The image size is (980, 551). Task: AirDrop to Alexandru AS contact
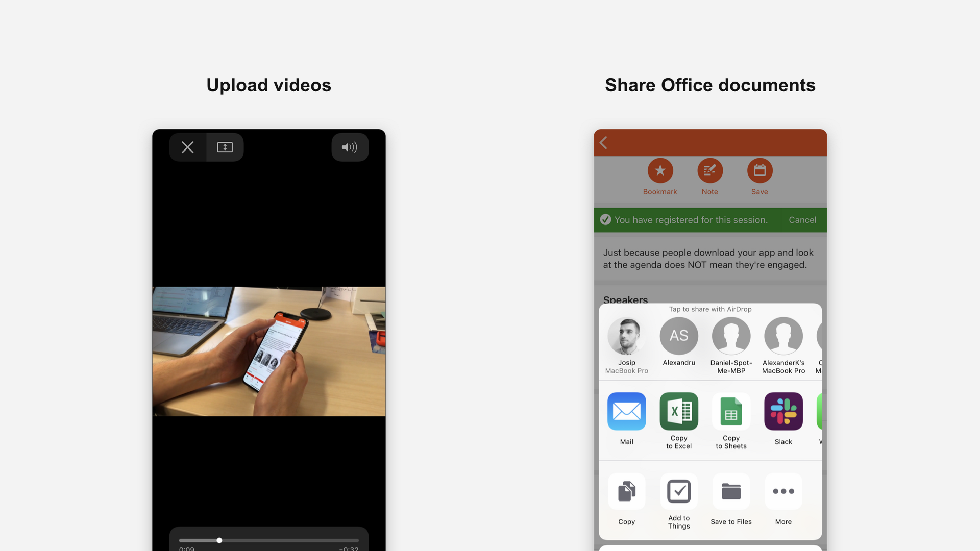pyautogui.click(x=678, y=336)
